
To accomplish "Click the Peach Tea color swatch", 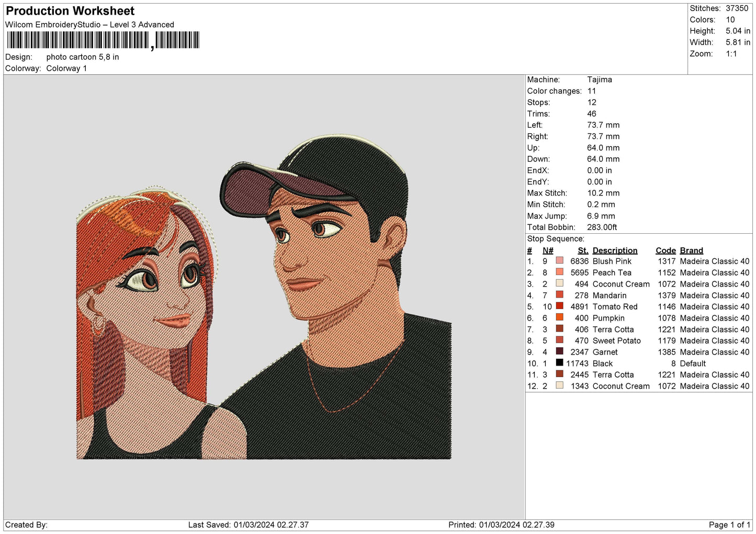I will pos(560,272).
